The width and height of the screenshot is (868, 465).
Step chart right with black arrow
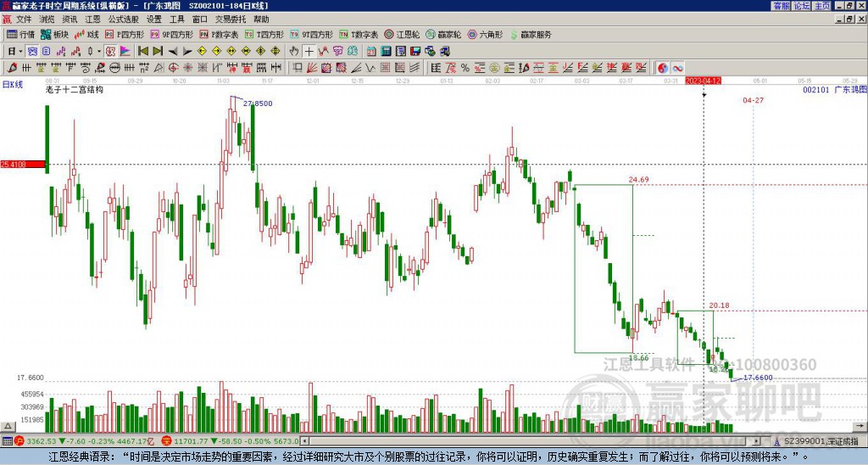pos(187,52)
